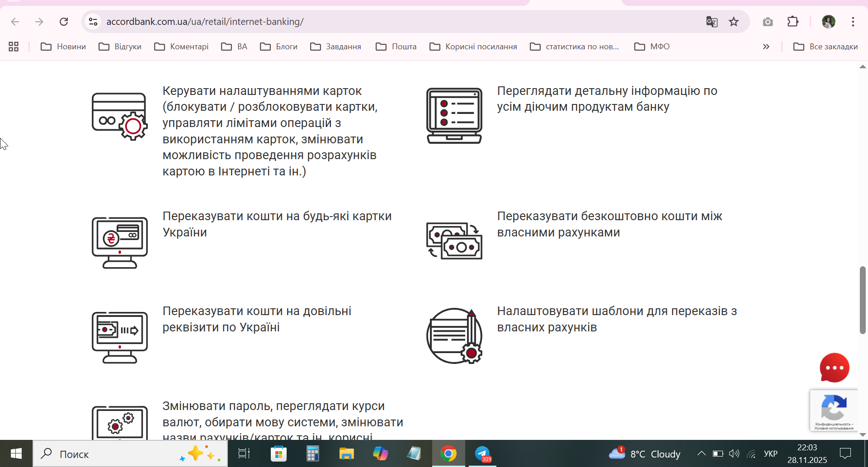The width and height of the screenshot is (868, 467).
Task: Click text 'Налаштовувати шаблони для переказів з'
Action: tap(617, 311)
